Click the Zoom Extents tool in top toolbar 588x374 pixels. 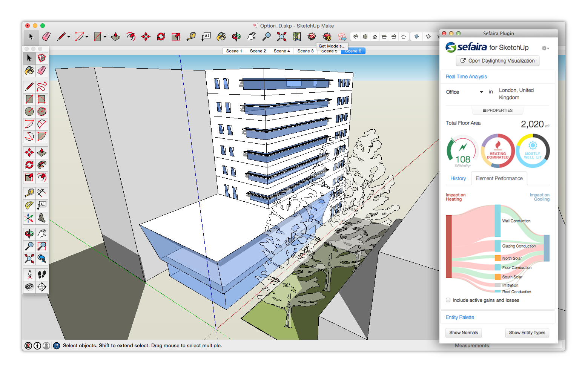tap(281, 37)
